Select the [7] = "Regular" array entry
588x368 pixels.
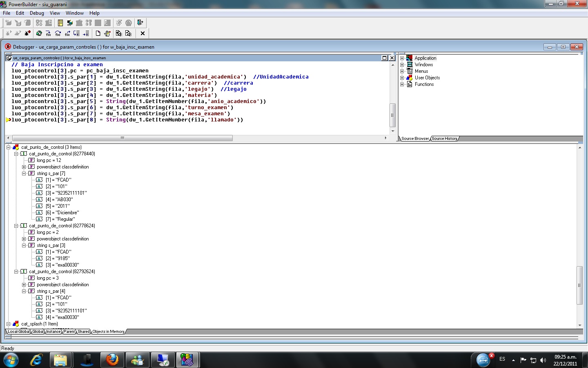tap(60, 219)
